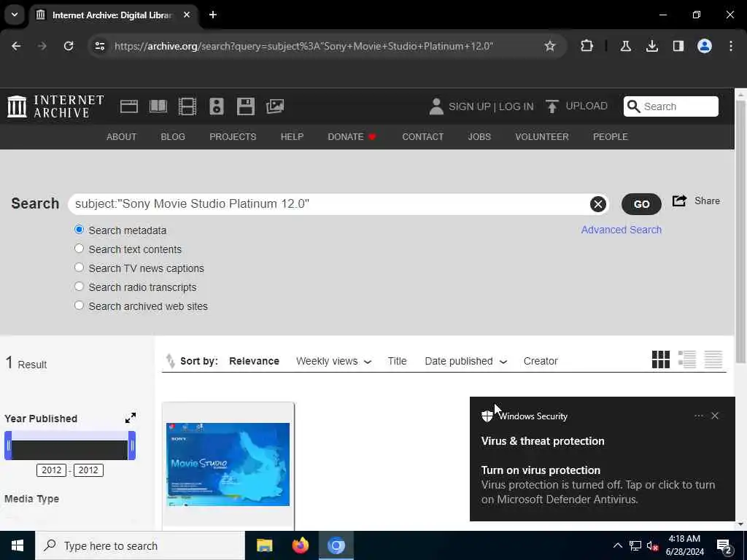Open the Web (Wayback) media icon
Viewport: 747px width, 560px height.
click(128, 106)
